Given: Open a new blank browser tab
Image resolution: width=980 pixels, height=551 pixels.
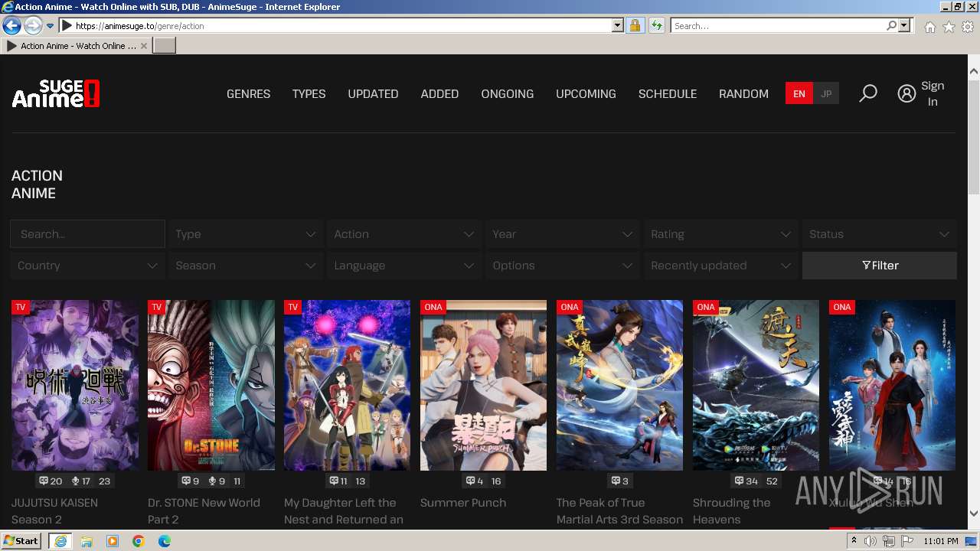Looking at the screenshot, I should (165, 46).
